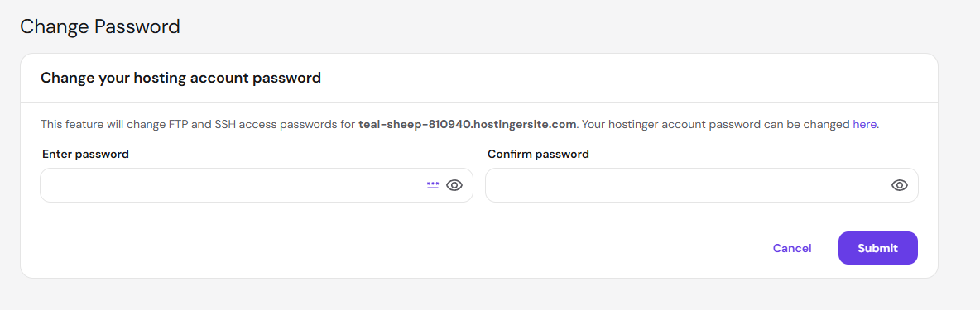The image size is (980, 310).
Task: Click the "Enter password" field label
Action: pyautogui.click(x=85, y=154)
